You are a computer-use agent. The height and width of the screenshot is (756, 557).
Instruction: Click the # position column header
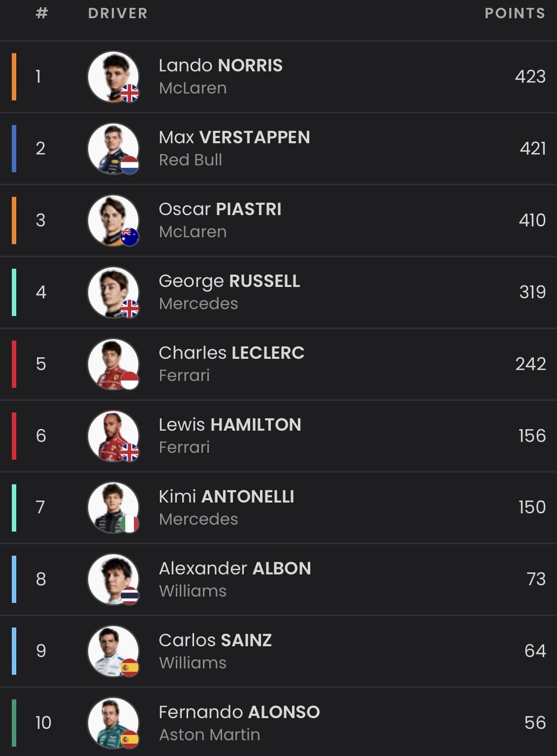[x=42, y=13]
